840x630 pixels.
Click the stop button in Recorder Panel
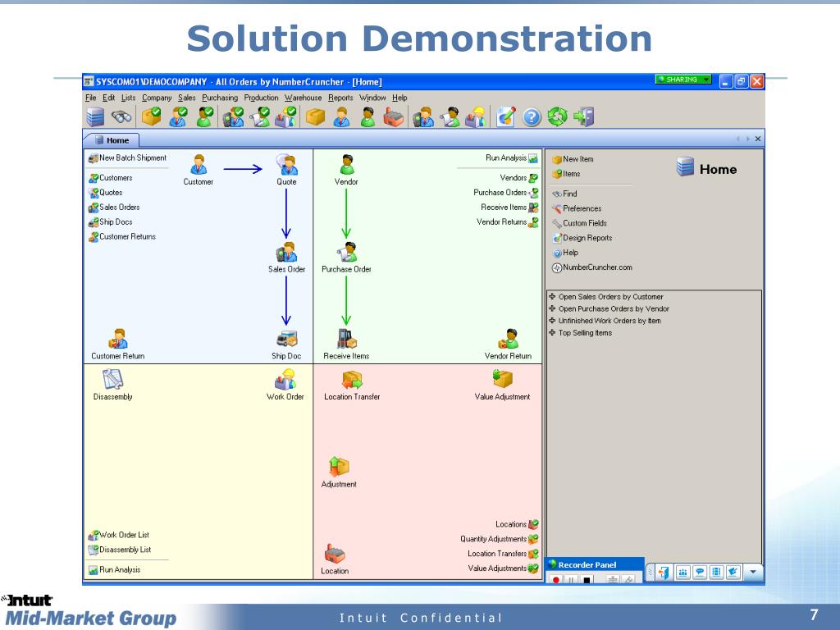[x=587, y=580]
